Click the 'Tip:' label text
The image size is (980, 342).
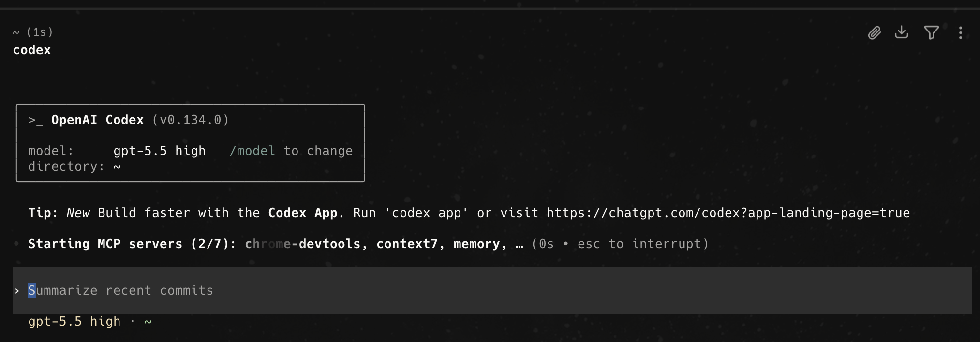43,213
